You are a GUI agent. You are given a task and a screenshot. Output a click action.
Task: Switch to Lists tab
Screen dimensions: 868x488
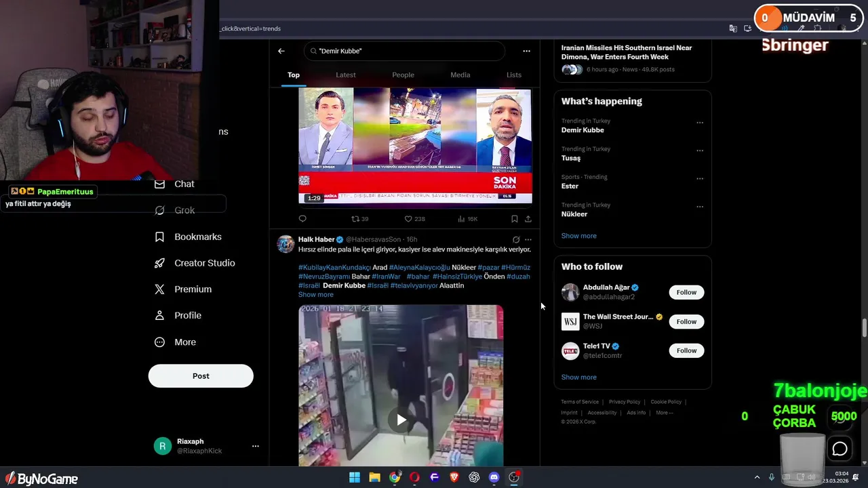514,75
